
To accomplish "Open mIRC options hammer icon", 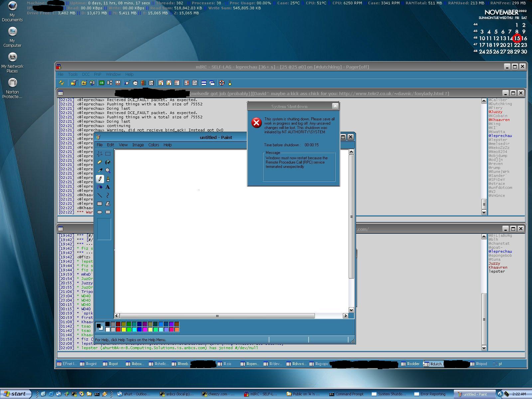I will pyautogui.click(x=73, y=83).
